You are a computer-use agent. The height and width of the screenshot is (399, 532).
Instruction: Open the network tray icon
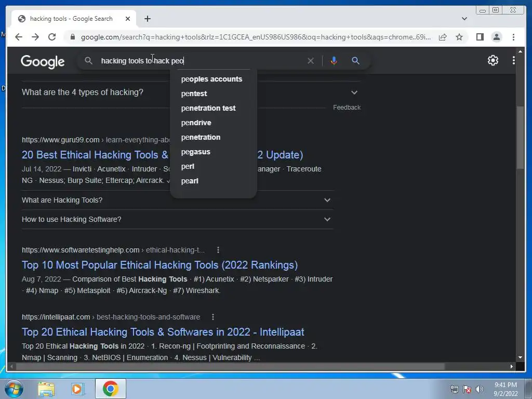coord(454,389)
